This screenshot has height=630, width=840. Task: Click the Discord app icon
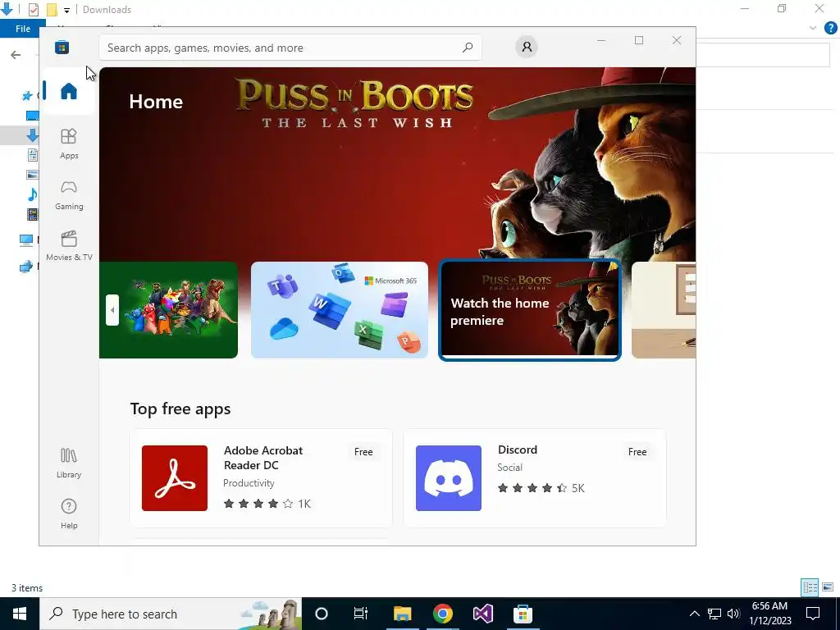(x=449, y=478)
